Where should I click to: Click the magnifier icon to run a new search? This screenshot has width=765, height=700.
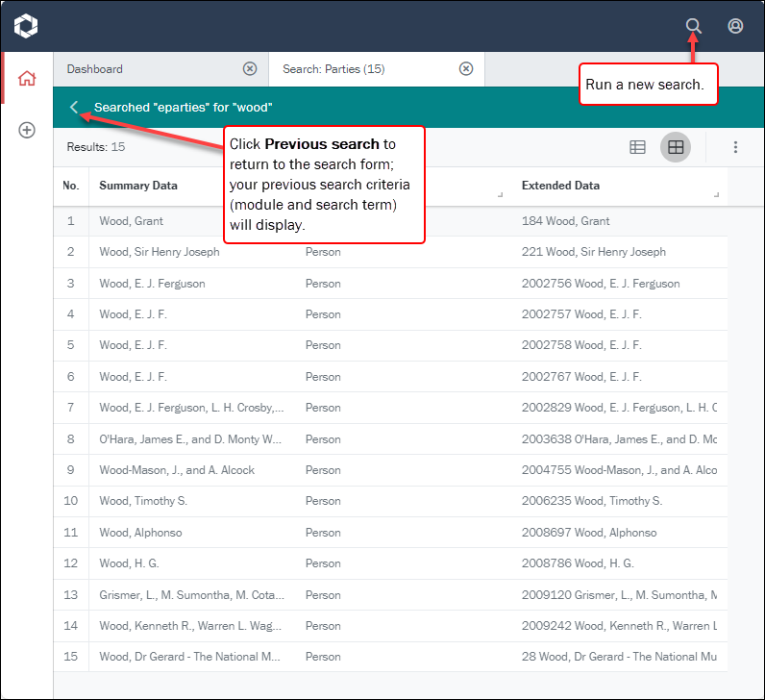click(x=693, y=26)
